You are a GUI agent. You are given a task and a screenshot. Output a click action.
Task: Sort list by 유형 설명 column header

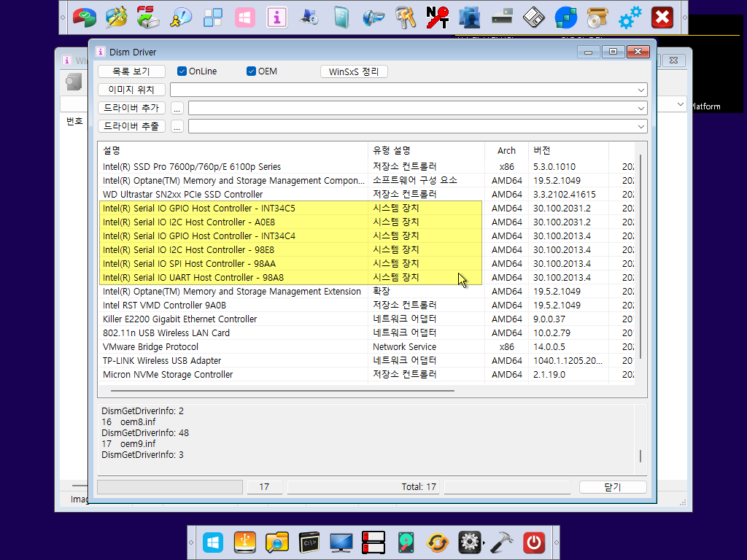pyautogui.click(x=426, y=150)
